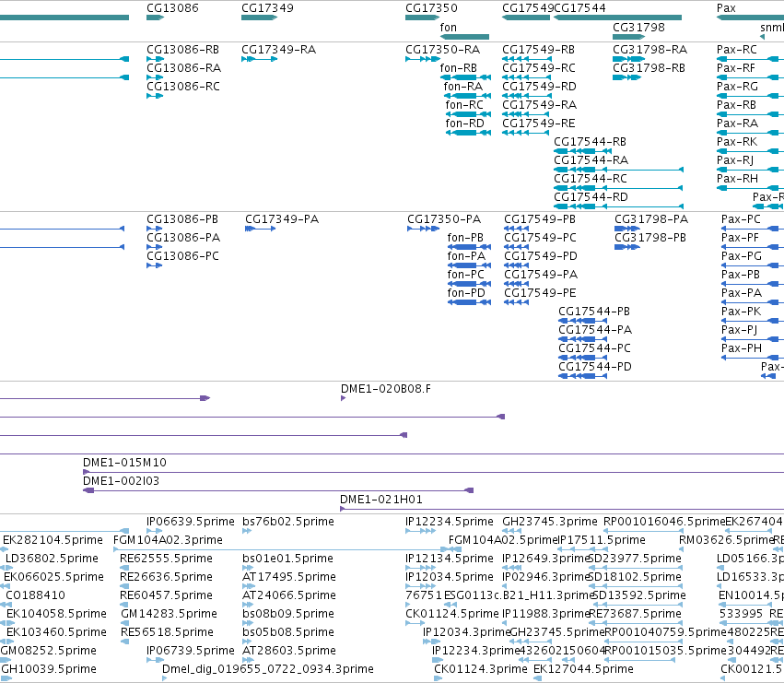Open EST GM14283.5prime
The image size is (784, 683).
[168, 615]
